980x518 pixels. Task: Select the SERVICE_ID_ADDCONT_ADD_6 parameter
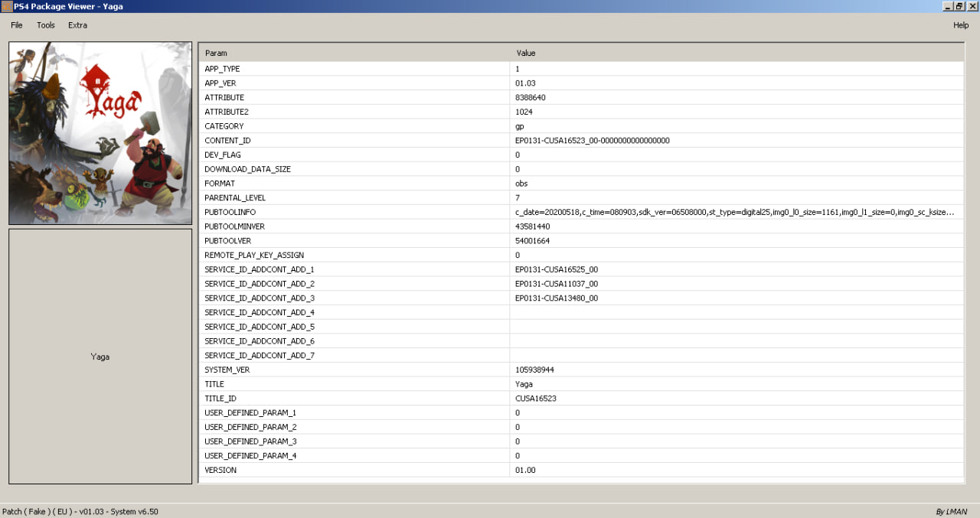pos(260,341)
